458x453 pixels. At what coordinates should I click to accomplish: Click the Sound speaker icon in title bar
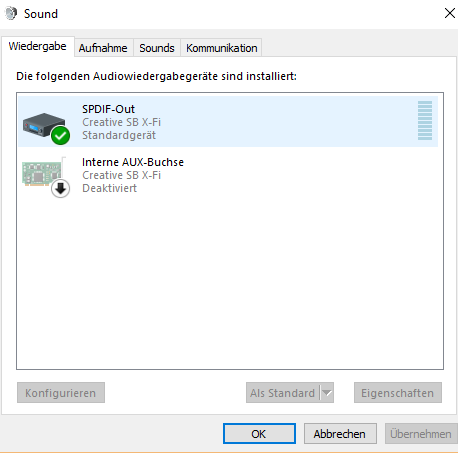point(11,14)
